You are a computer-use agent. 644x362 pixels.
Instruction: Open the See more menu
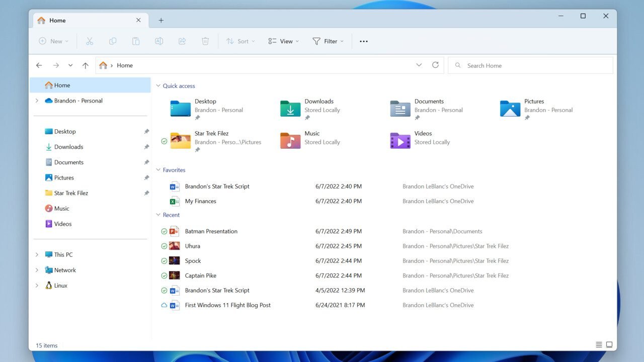(x=363, y=41)
